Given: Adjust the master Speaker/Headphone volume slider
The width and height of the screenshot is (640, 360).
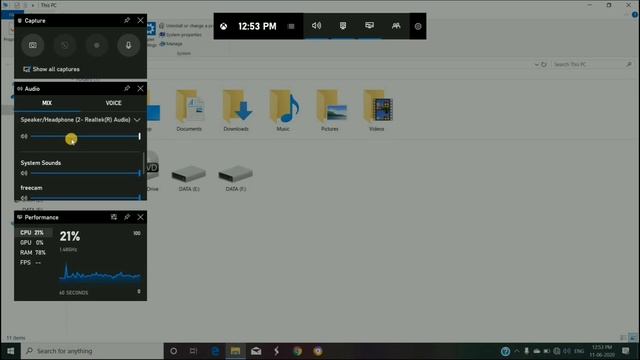Looking at the screenshot, I should [x=86, y=136].
